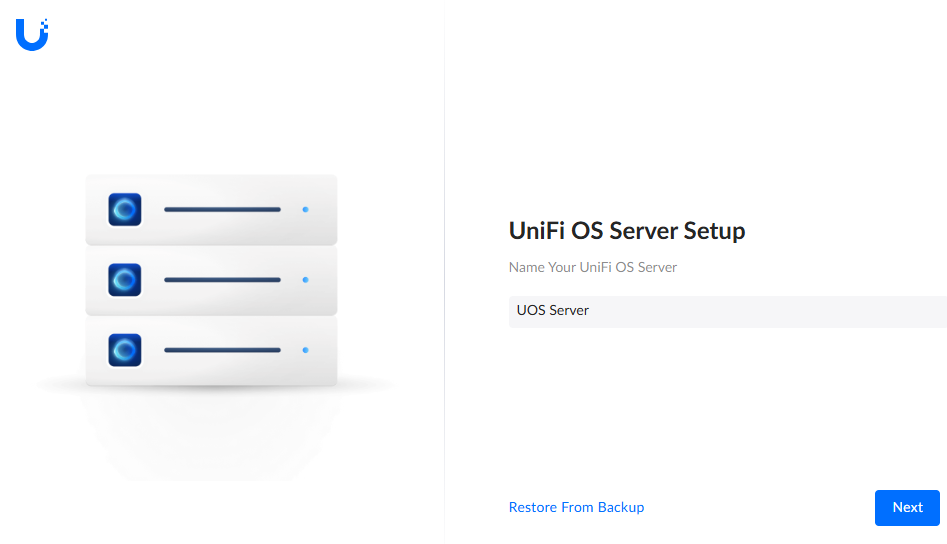Click the dark bar on the top server
Image resolution: width=947 pixels, height=544 pixels.
click(x=222, y=210)
